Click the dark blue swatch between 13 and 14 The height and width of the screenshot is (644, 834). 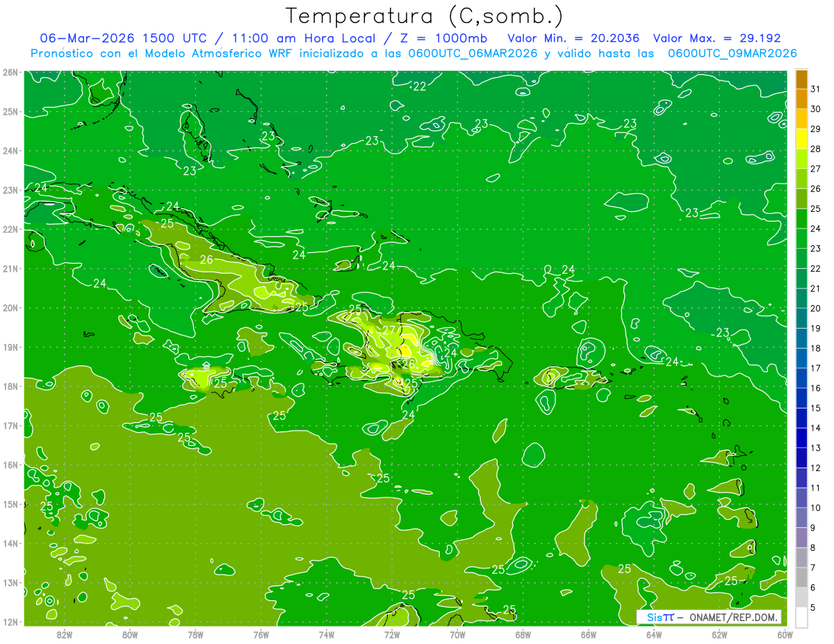tap(801, 438)
